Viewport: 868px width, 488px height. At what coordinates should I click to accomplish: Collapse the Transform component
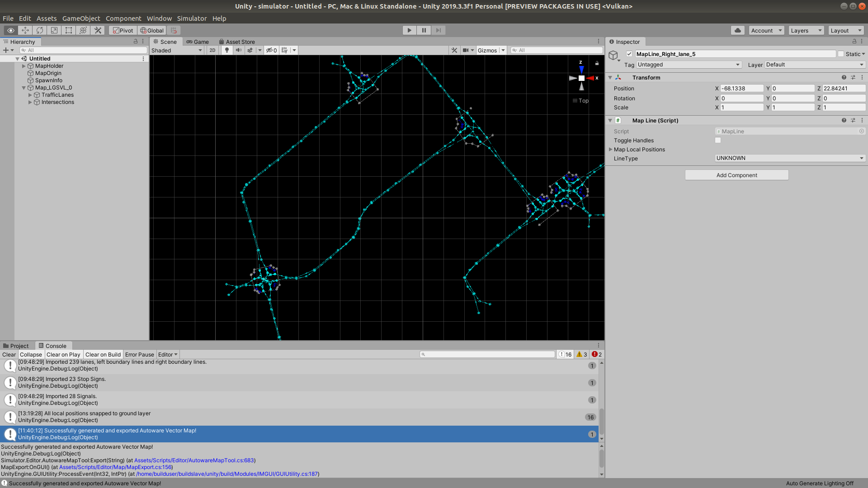click(610, 77)
